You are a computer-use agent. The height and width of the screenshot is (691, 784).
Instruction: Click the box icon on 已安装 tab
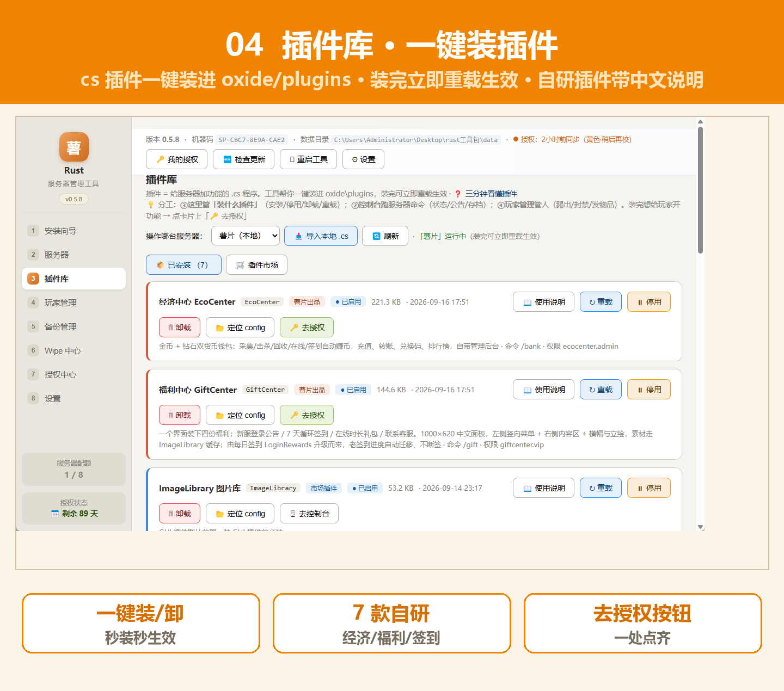tap(160, 265)
